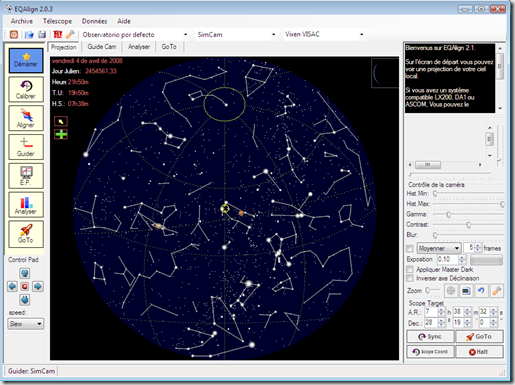This screenshot has height=385, width=515.
Task: Click the welcome text panel scrollbar
Action: pyautogui.click(x=500, y=79)
